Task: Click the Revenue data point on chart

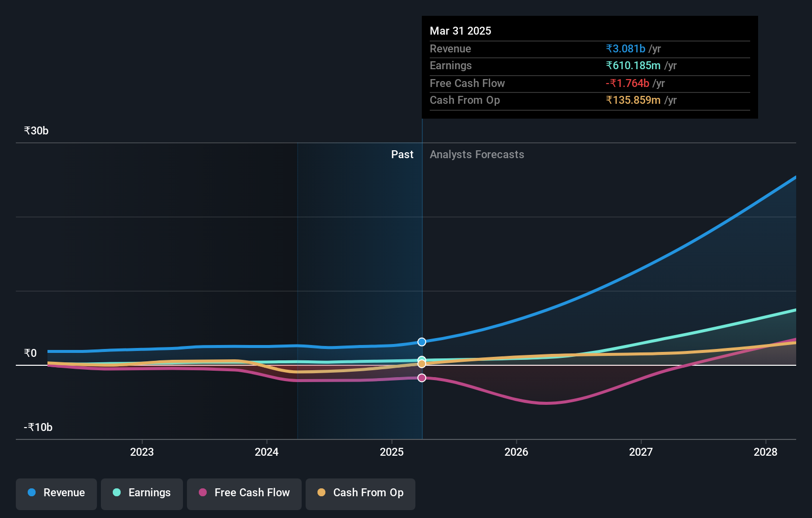Action: pos(422,342)
